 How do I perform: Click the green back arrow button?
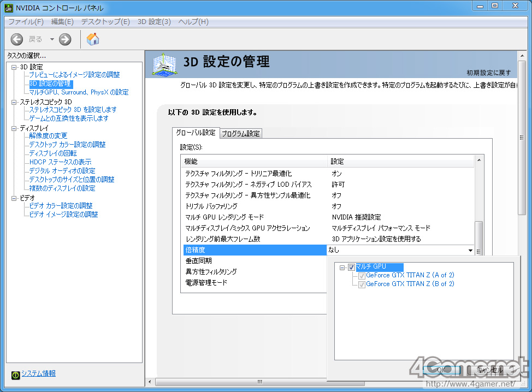tap(16, 39)
